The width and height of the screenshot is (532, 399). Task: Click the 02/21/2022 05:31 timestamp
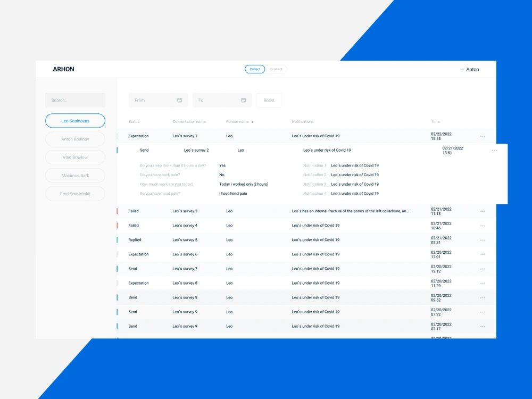(x=441, y=240)
